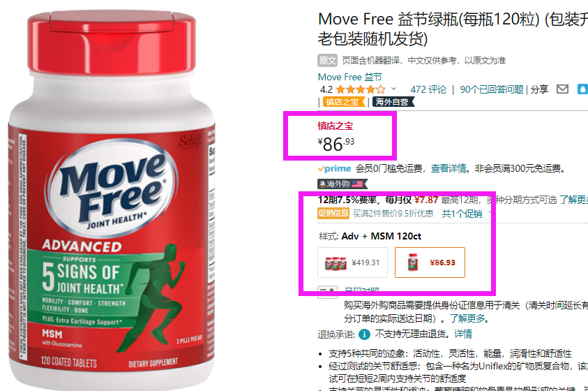
Task: Open the Move Free 益节 brand link
Action: click(x=350, y=77)
